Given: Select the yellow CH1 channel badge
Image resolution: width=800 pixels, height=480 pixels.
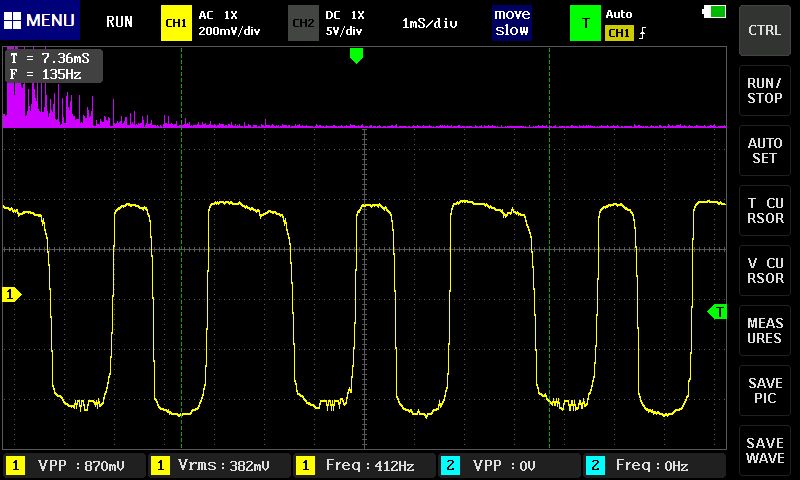Looking at the screenshot, I should pos(176,23).
